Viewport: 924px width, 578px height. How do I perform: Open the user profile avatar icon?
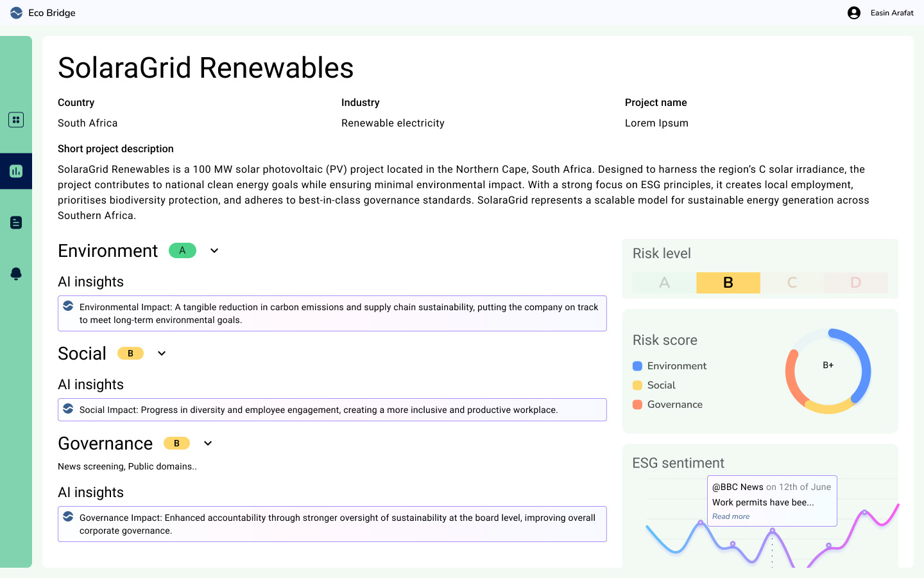click(x=854, y=13)
